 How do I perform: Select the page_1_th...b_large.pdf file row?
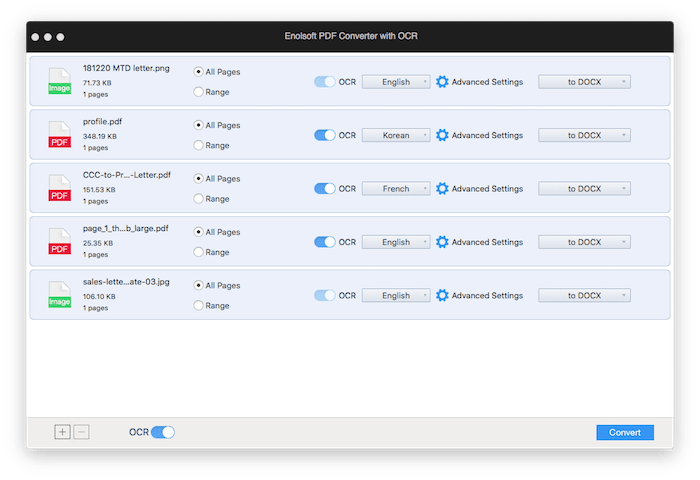pos(350,241)
